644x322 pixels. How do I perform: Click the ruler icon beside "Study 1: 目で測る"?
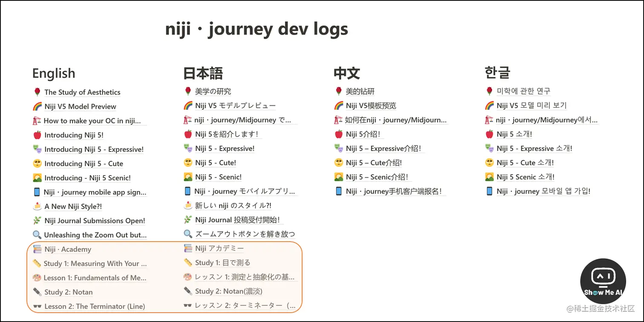point(188,262)
